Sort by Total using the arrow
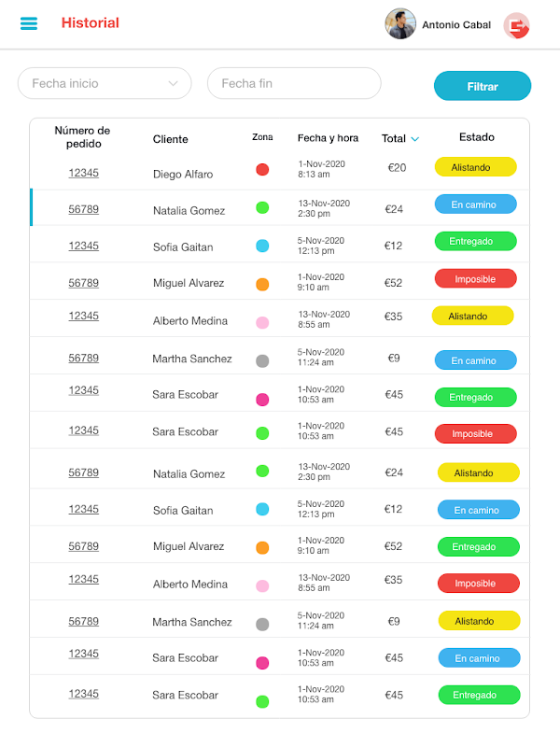560x747 pixels. pos(415,139)
